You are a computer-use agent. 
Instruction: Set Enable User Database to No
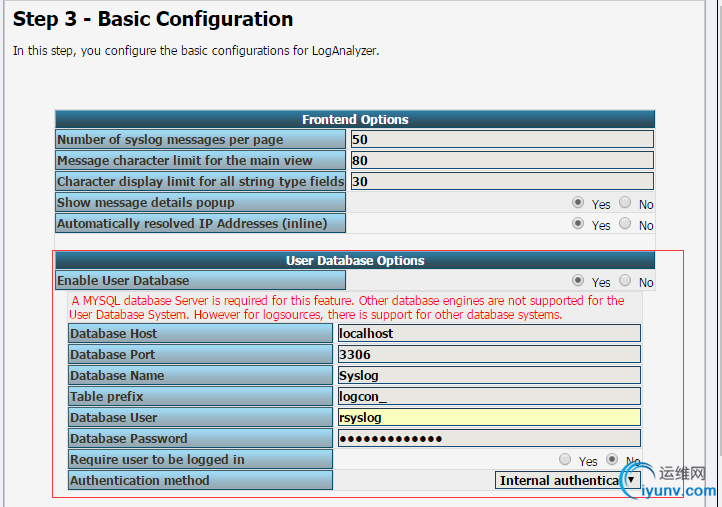coord(625,280)
